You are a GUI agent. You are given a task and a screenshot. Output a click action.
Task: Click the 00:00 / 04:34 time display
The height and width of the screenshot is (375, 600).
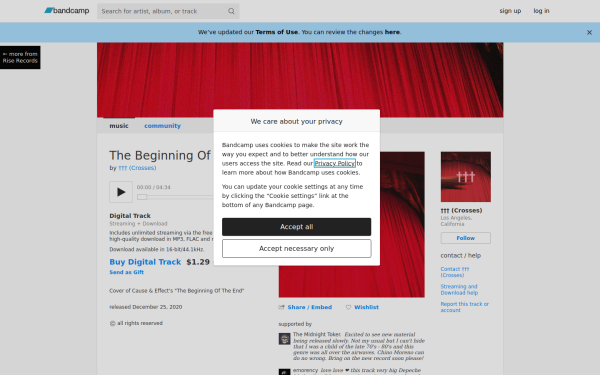(x=153, y=187)
